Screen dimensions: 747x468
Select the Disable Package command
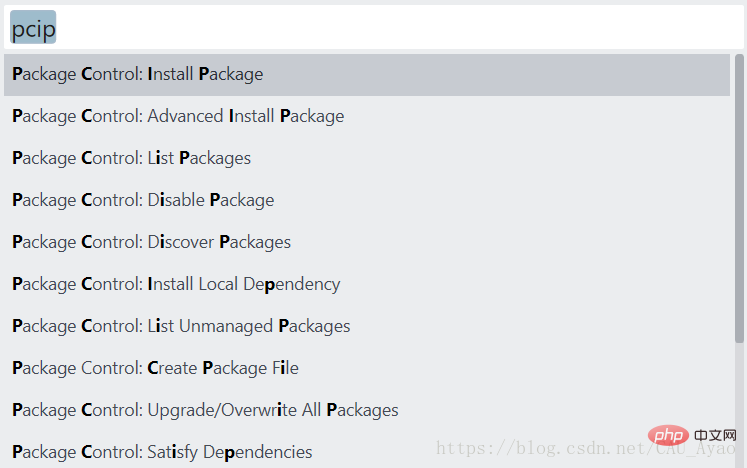tap(143, 200)
